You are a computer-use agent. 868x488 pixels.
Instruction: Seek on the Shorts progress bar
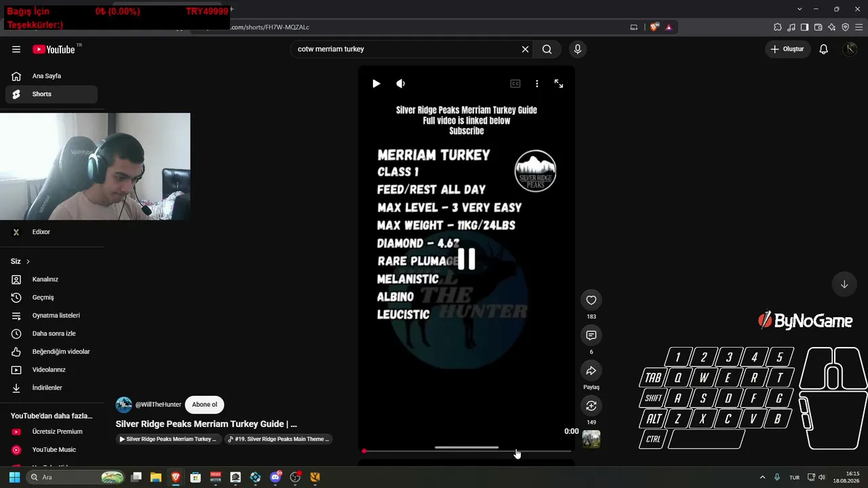[x=467, y=451]
